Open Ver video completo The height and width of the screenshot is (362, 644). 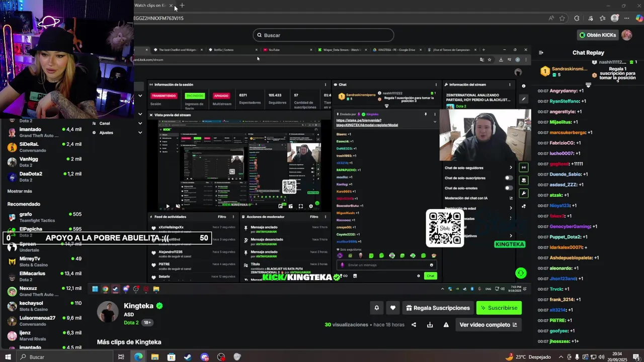[x=488, y=325]
